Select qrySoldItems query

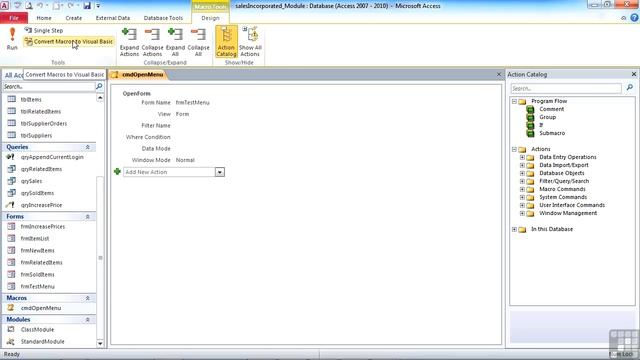(37, 193)
